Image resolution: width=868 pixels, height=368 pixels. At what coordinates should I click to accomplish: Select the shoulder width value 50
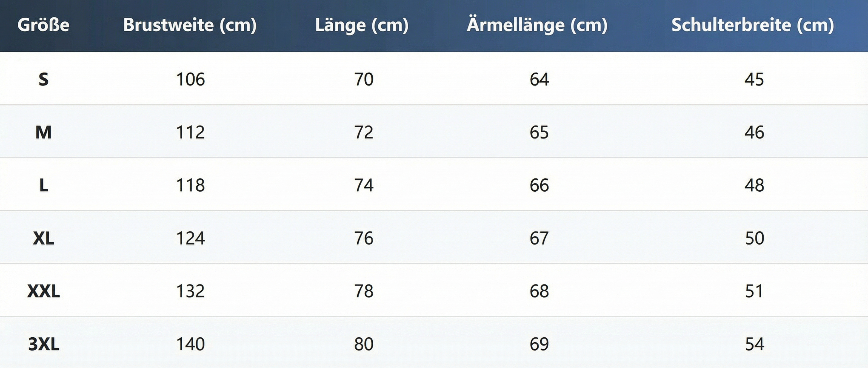coord(755,238)
